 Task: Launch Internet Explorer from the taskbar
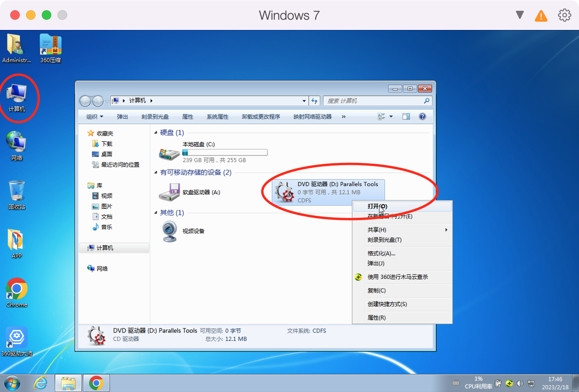[x=41, y=383]
